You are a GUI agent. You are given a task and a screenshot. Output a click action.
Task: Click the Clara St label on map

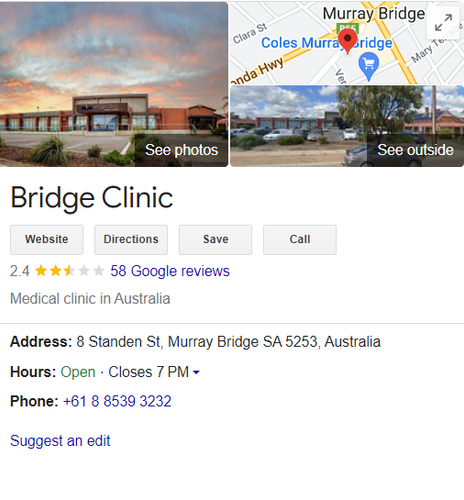click(x=250, y=33)
